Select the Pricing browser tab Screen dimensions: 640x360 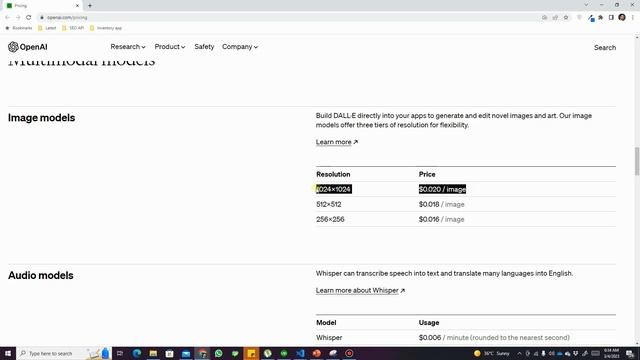[41, 6]
